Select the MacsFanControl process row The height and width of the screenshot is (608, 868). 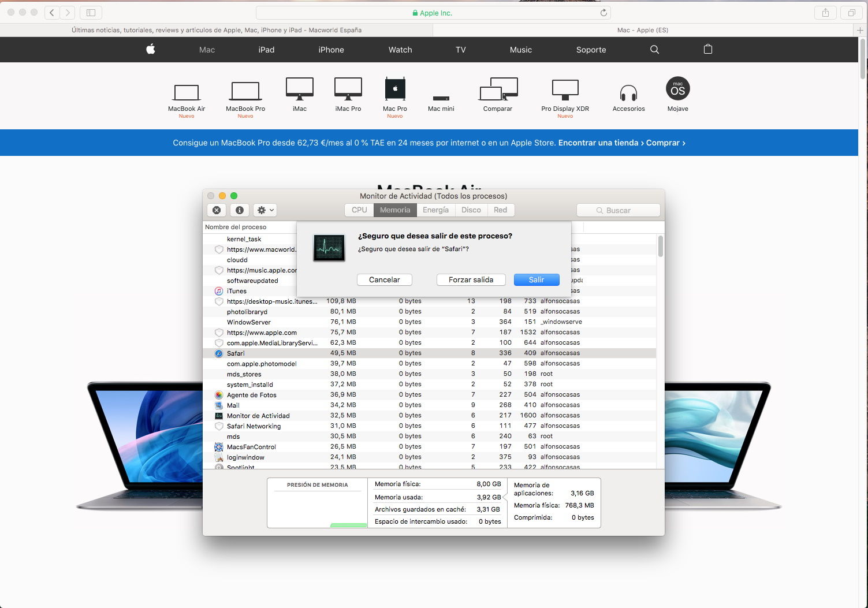coord(429,447)
